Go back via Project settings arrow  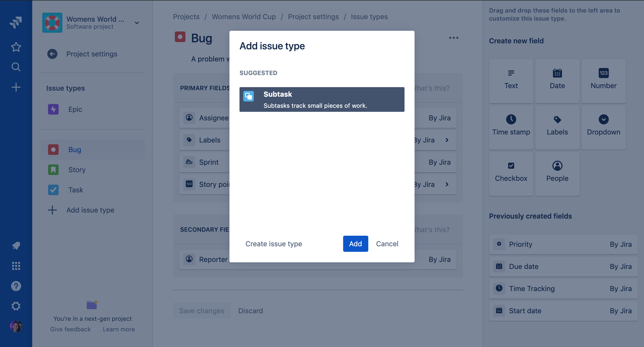pos(52,54)
